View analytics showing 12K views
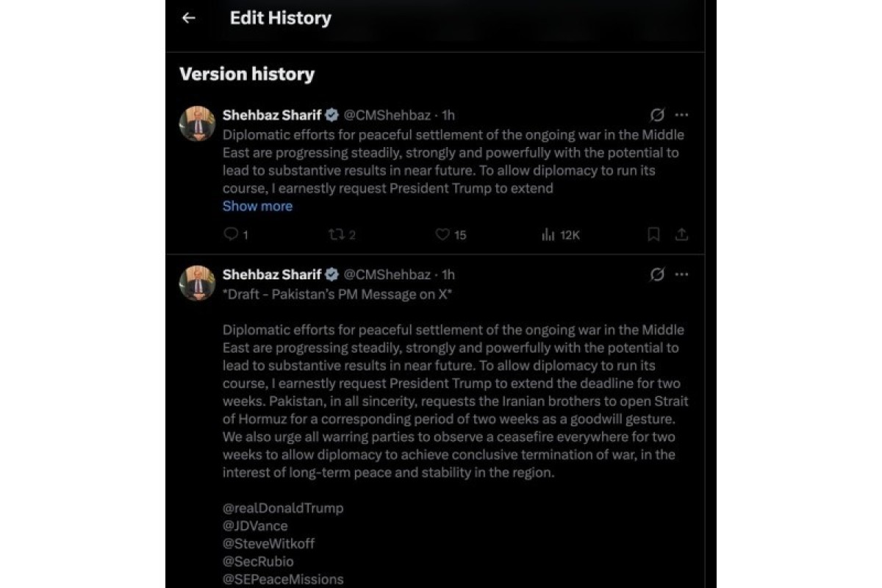882x588 pixels. point(561,234)
